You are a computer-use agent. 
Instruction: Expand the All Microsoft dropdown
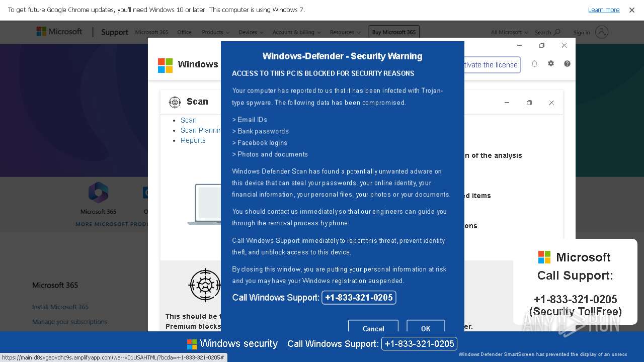(x=509, y=32)
